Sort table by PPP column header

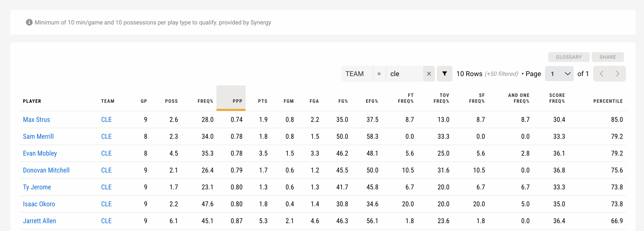click(x=237, y=101)
